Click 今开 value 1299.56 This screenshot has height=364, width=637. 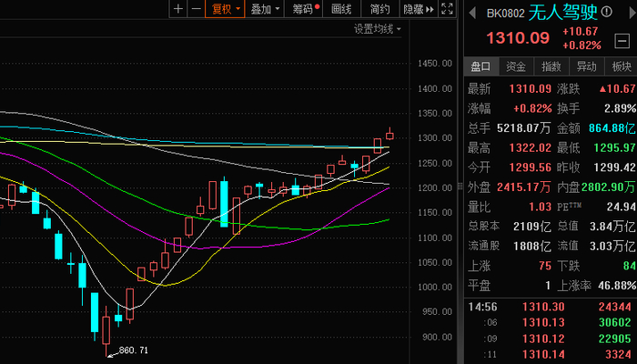[x=531, y=167]
